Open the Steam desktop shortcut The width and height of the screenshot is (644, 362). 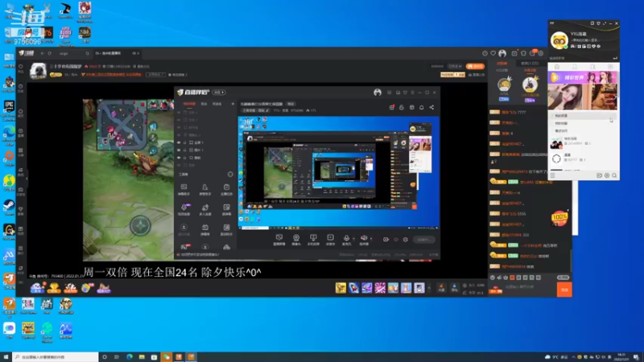9,207
